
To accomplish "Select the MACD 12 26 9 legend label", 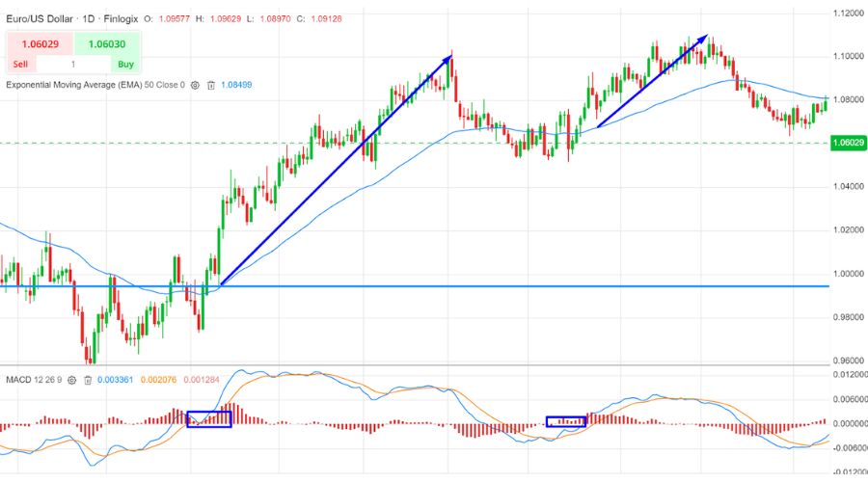I will pyautogui.click(x=34, y=379).
